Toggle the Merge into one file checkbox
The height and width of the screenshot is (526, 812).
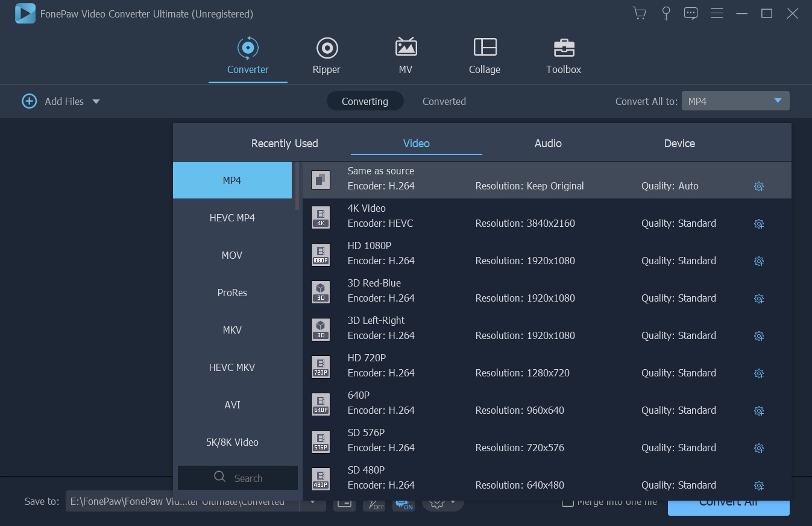click(567, 502)
